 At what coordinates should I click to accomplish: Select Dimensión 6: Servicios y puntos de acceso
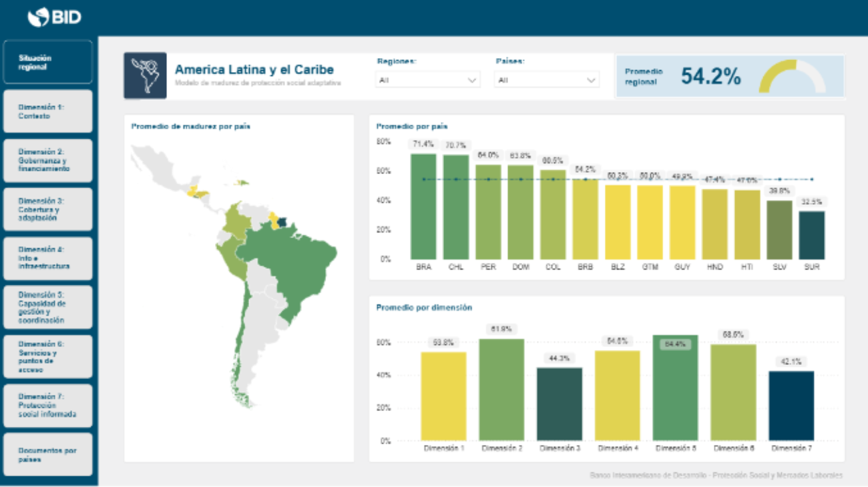coord(47,356)
